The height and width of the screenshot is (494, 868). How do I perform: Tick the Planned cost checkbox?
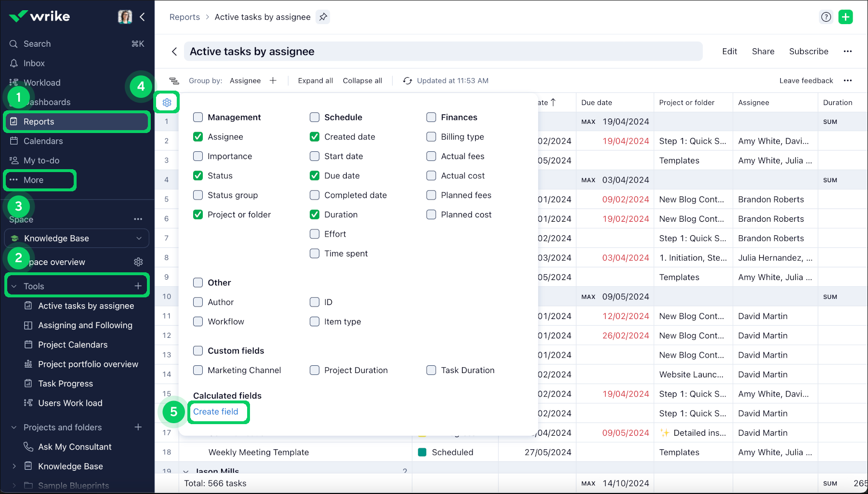point(431,214)
